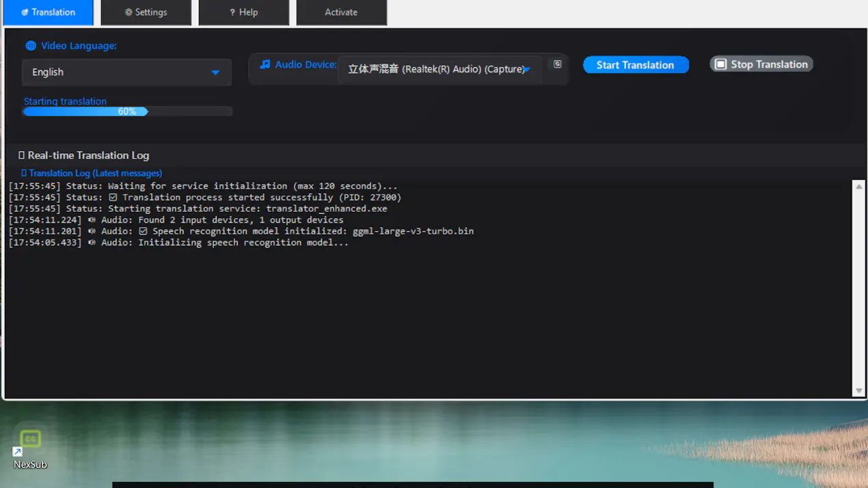Switch to the Settings tab

click(146, 12)
